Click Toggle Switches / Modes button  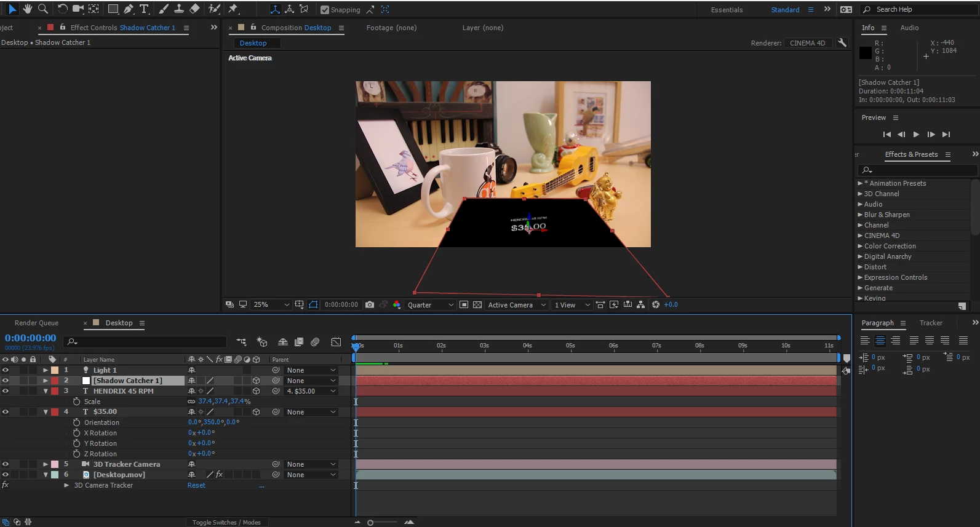226,522
